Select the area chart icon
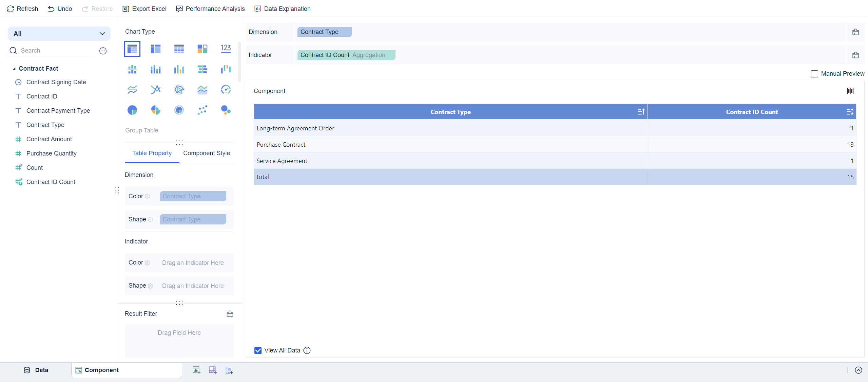868x382 pixels. (202, 90)
